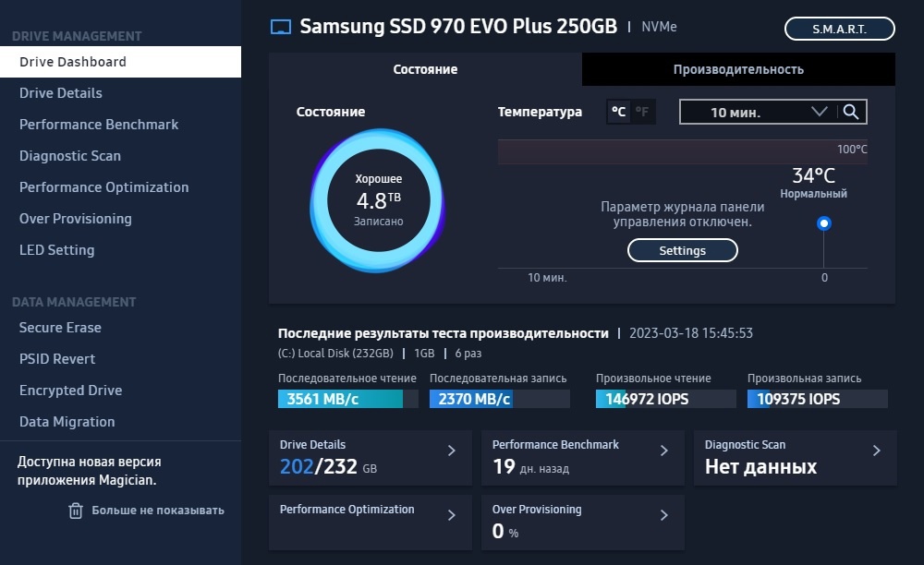The height and width of the screenshot is (565, 924).
Task: Switch temperature unit to Fahrenheit
Action: pyautogui.click(x=642, y=112)
